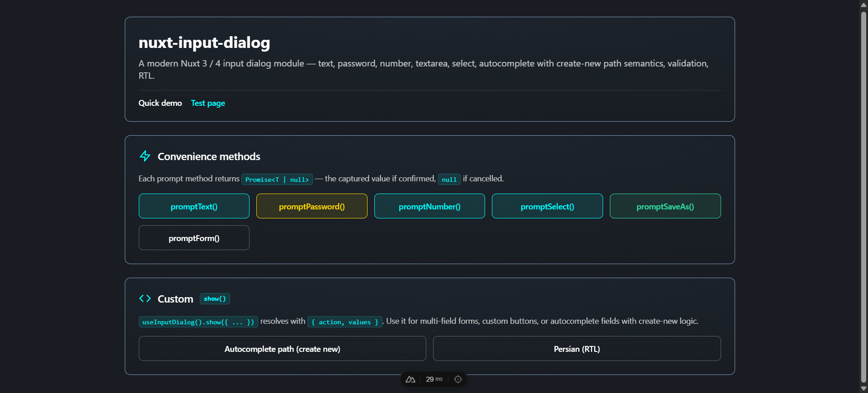
Task: Trigger the promptSaveAs() dialog
Action: [x=665, y=206]
